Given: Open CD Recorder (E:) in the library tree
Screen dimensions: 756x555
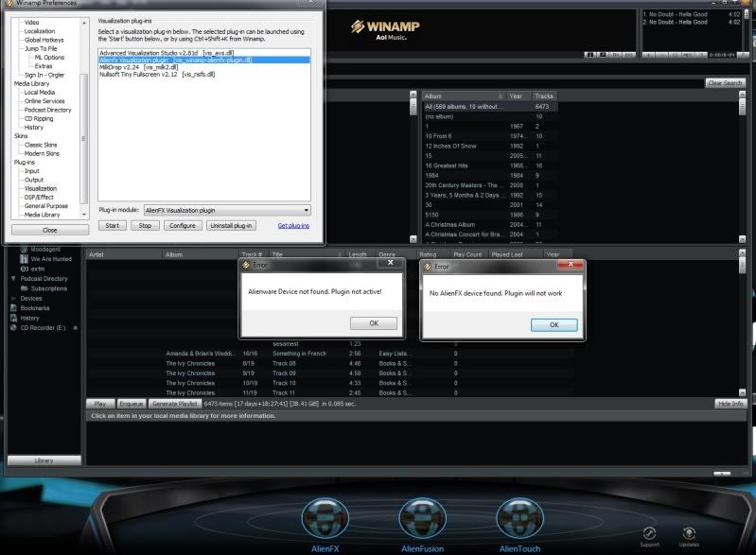Looking at the screenshot, I should point(43,328).
